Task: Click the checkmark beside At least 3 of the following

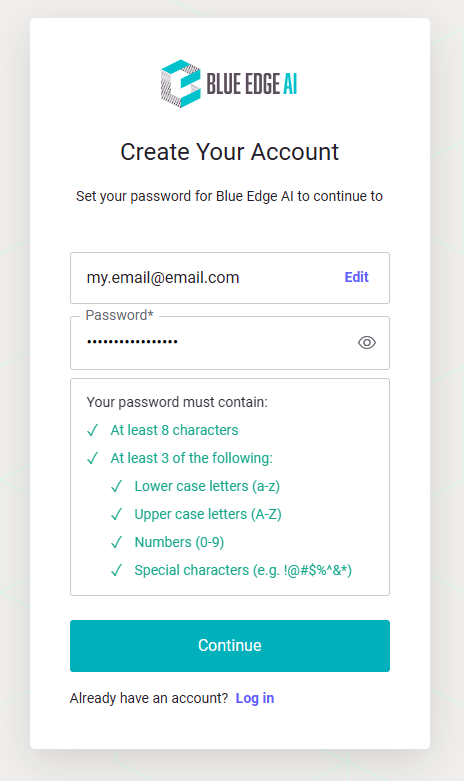Action: click(x=93, y=458)
